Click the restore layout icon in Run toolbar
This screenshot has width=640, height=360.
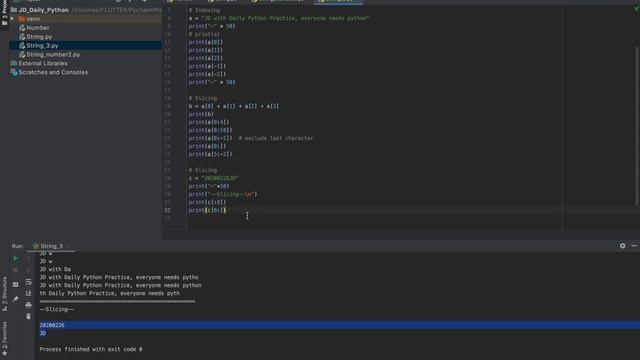[16, 284]
